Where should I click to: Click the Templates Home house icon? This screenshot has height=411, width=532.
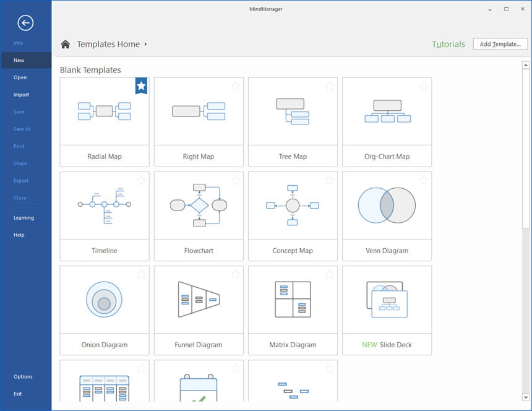tap(66, 44)
